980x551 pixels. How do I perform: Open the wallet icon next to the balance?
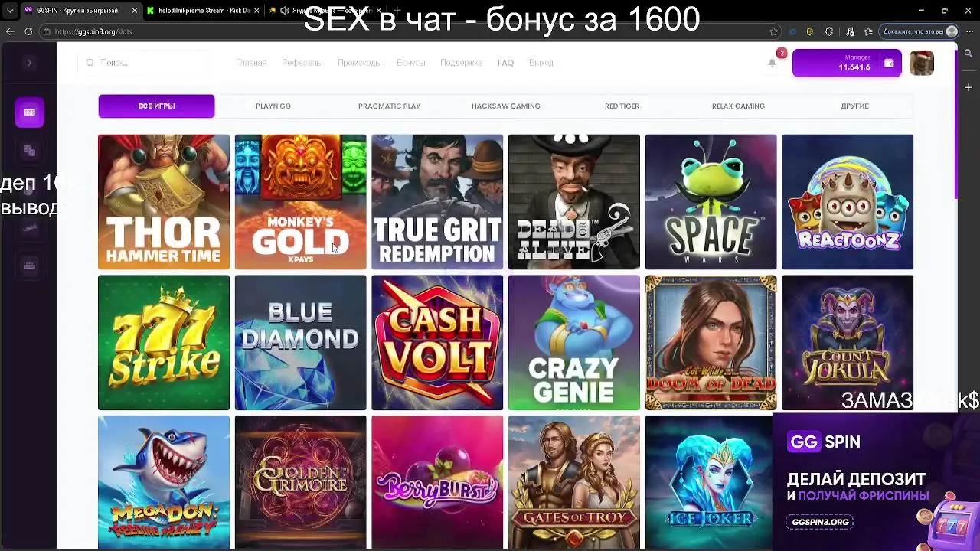(889, 63)
